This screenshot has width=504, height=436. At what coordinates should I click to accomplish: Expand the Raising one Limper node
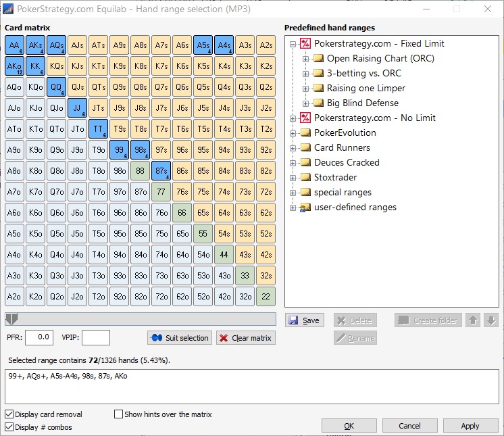point(305,89)
